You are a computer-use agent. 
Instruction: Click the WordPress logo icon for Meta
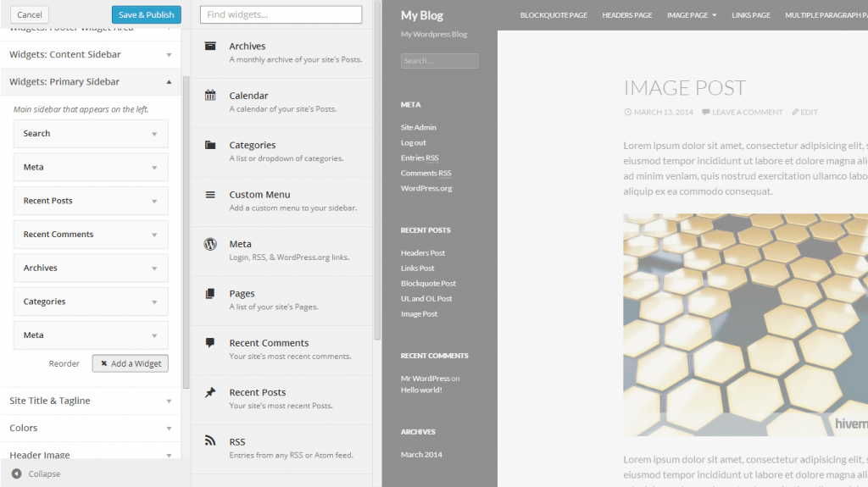pyautogui.click(x=210, y=244)
